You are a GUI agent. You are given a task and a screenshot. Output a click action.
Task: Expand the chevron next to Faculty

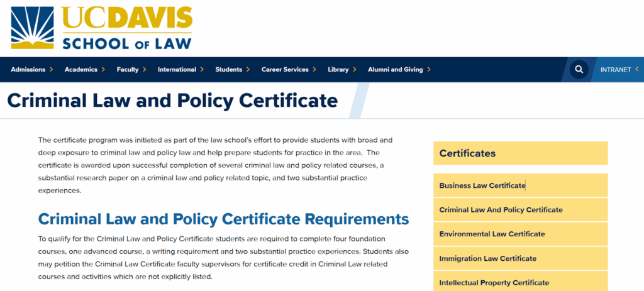145,69
